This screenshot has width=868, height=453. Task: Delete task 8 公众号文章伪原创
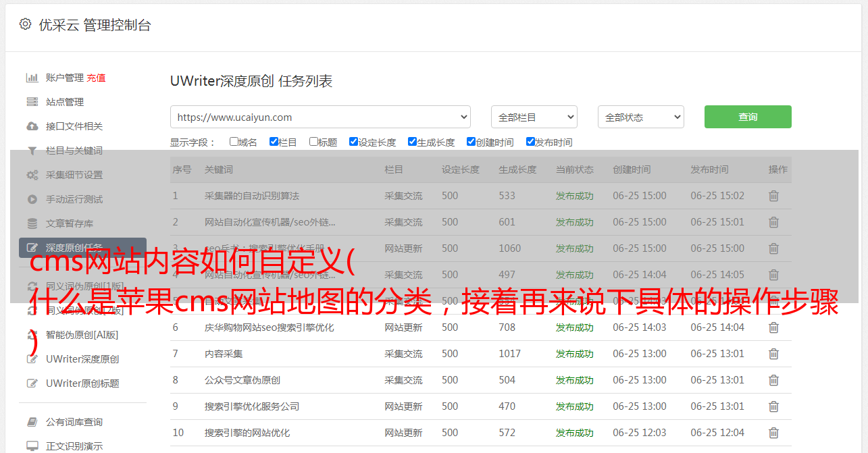click(x=774, y=380)
